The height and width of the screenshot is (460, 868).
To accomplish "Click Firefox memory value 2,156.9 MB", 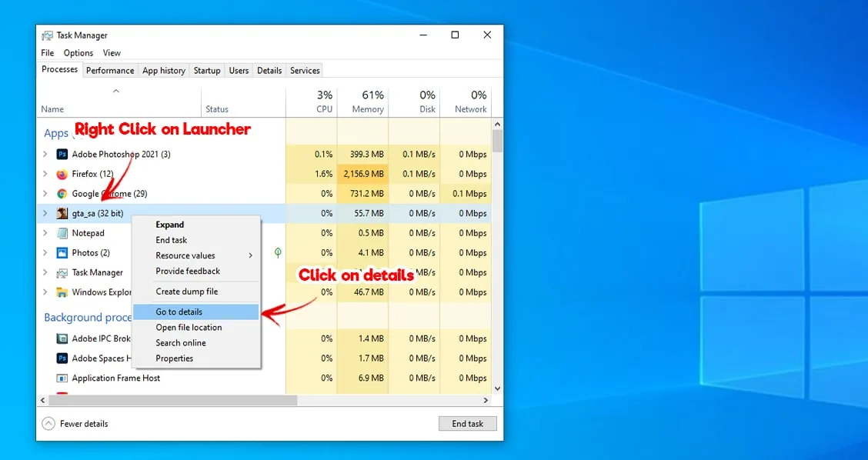I will (363, 174).
